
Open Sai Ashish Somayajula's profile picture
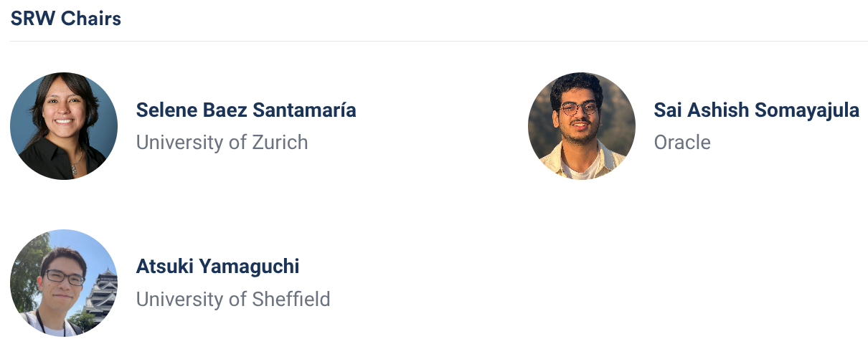point(581,126)
